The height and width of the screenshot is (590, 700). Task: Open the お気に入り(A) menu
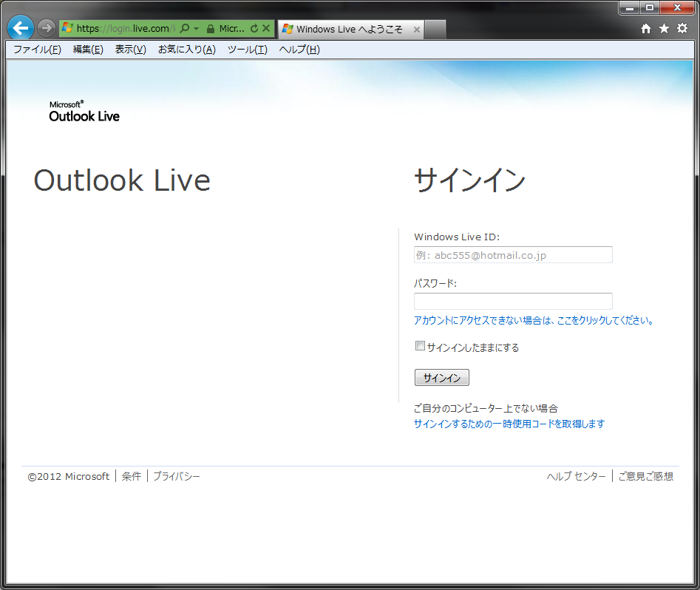point(186,50)
